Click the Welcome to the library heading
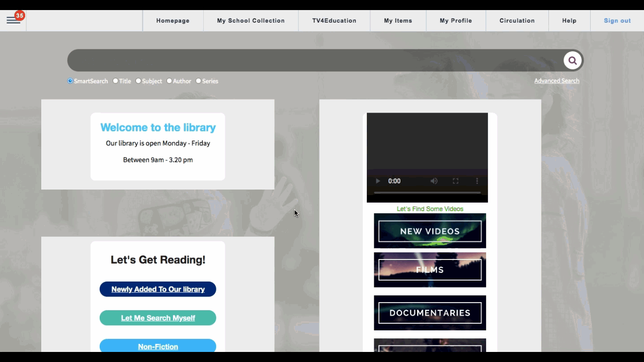This screenshot has width=644, height=362. [x=158, y=128]
